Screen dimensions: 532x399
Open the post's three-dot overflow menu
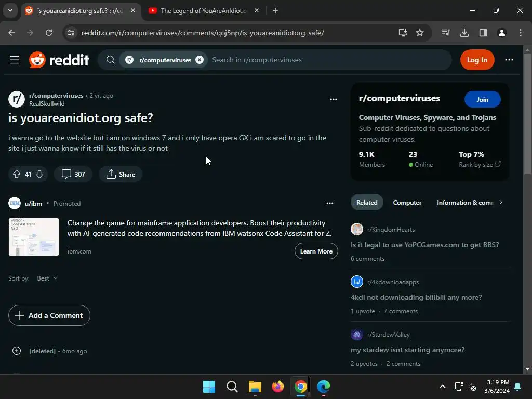coord(334,99)
